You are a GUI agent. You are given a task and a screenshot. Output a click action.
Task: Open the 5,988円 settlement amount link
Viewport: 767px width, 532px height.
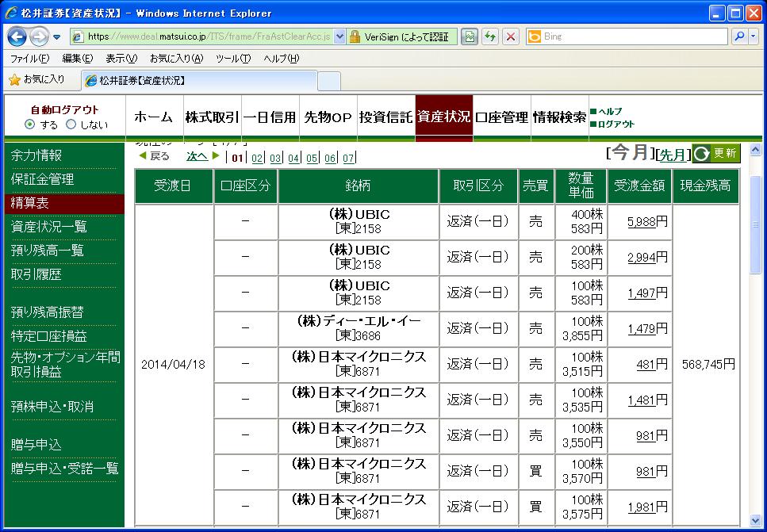coord(642,221)
